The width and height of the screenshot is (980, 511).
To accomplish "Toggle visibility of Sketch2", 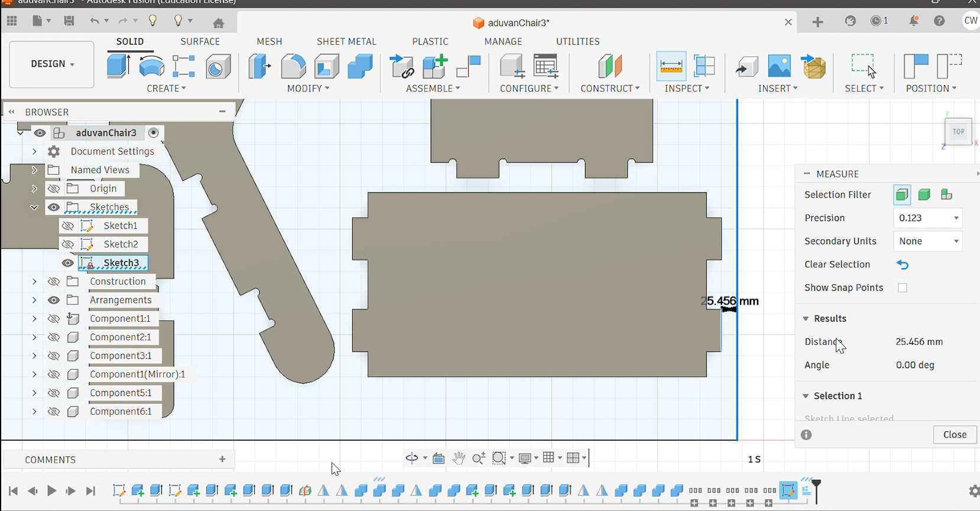I will [x=68, y=244].
